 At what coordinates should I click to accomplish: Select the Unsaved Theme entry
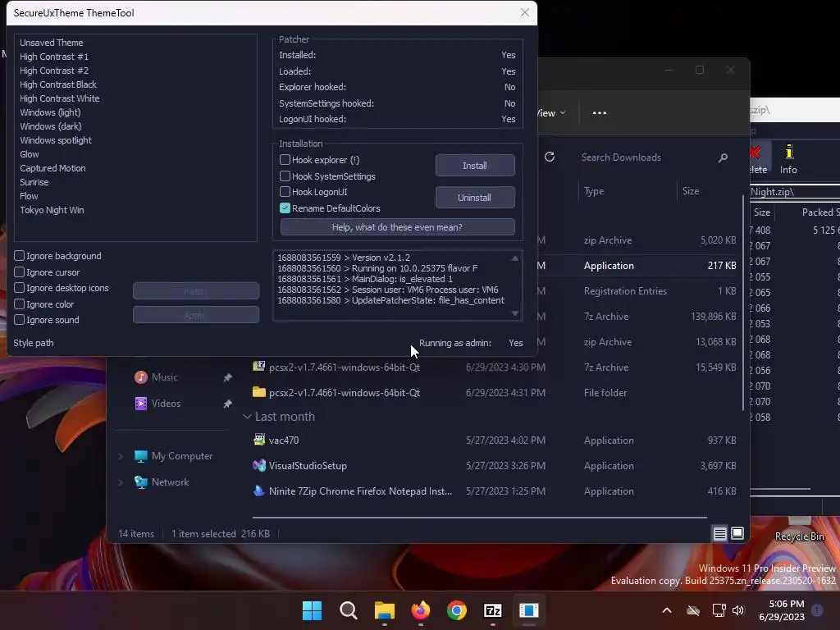pos(52,43)
